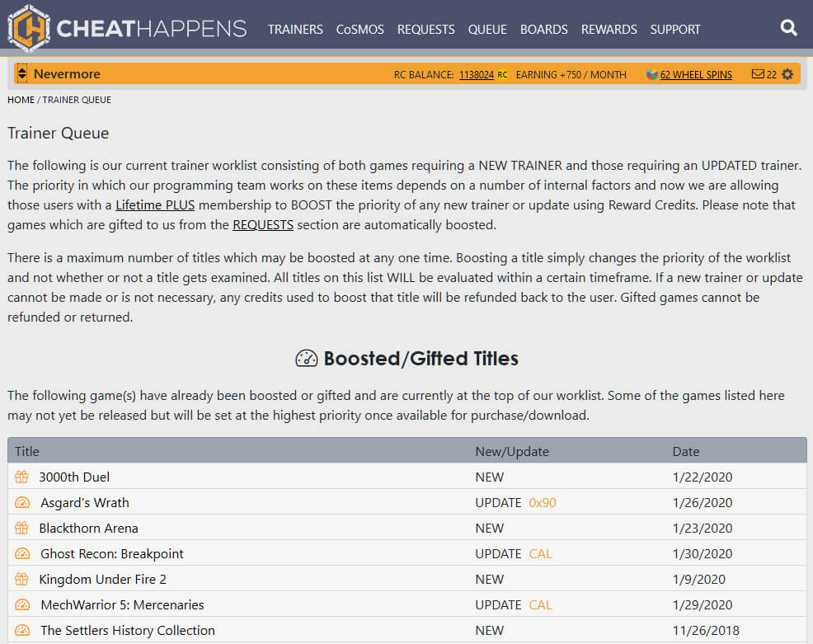Screen dimensions: 813x644
Task: Open the QUEUE menu item
Action: pyautogui.click(x=487, y=30)
